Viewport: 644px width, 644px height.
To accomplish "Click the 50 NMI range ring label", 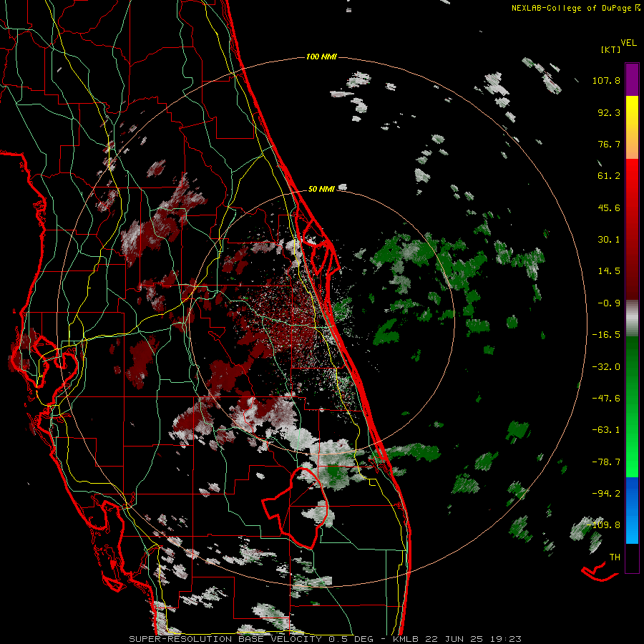I will click(321, 189).
